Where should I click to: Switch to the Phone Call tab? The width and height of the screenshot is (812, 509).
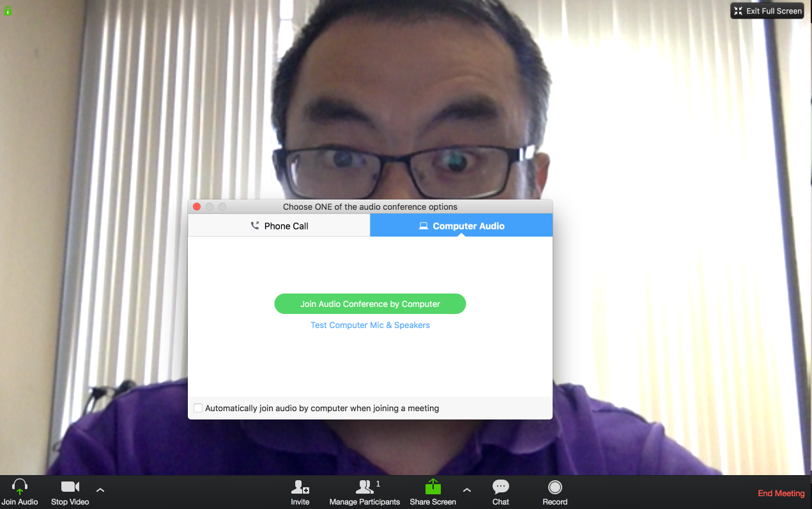point(279,225)
